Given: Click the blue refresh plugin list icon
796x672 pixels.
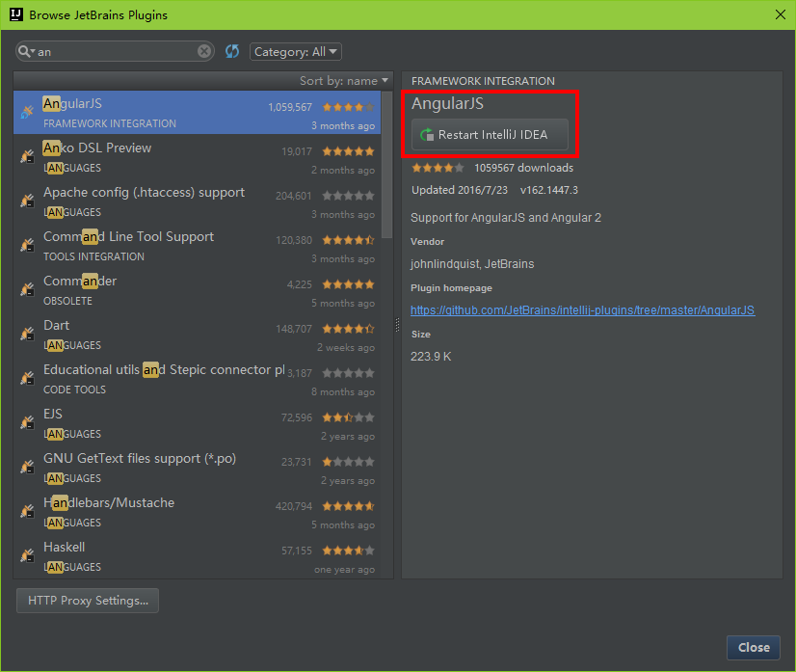Looking at the screenshot, I should point(232,51).
